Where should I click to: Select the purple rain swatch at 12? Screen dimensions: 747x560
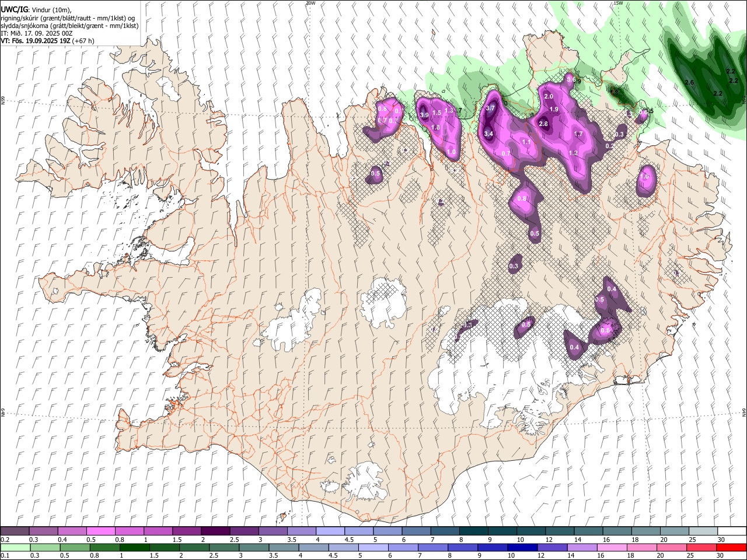pyautogui.click(x=551, y=548)
